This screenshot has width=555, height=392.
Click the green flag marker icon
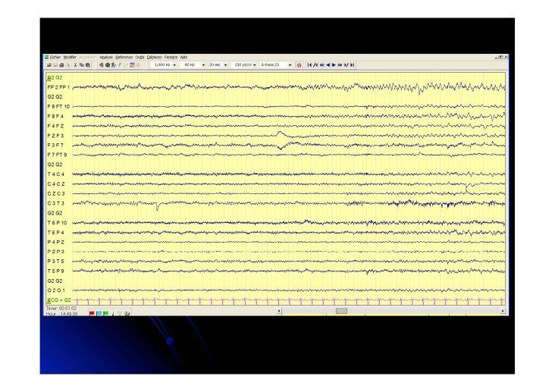point(105,313)
